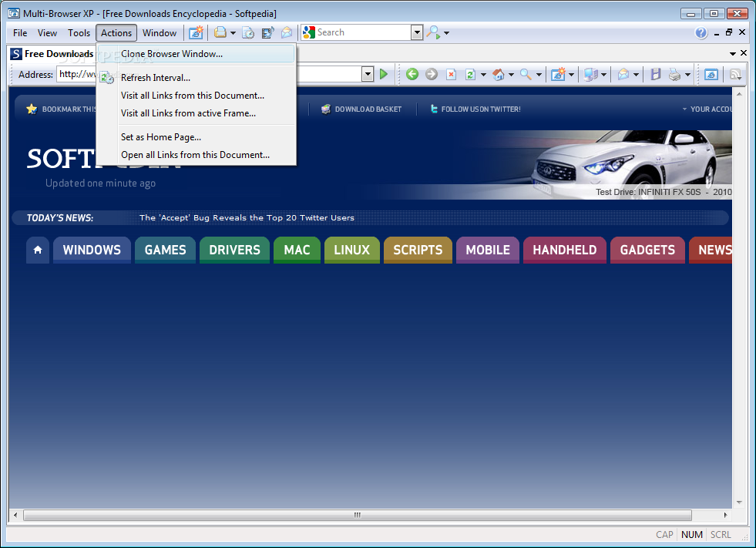Click the magnifier search-go icon beside Search box
This screenshot has height=548, width=756.
pos(433,33)
